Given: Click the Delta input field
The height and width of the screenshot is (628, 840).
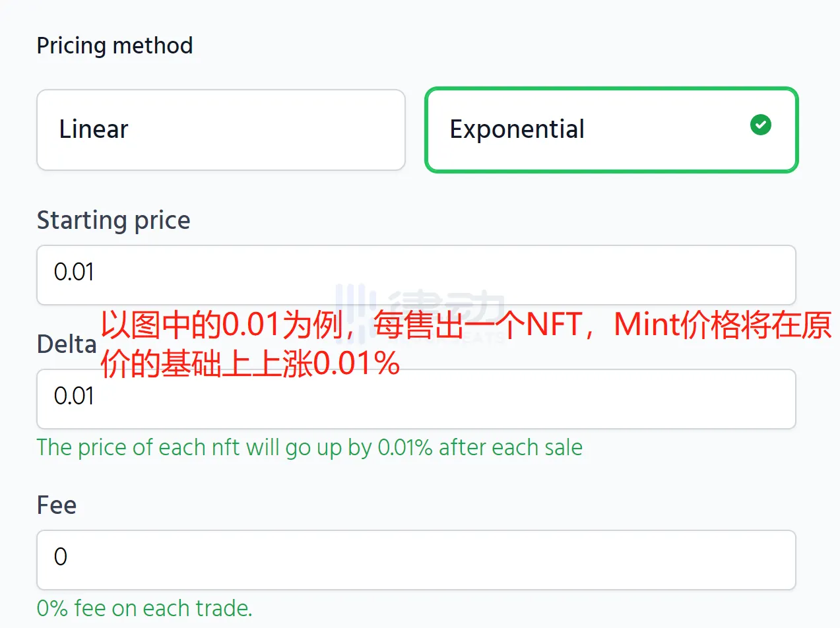Looking at the screenshot, I should coord(416,399).
